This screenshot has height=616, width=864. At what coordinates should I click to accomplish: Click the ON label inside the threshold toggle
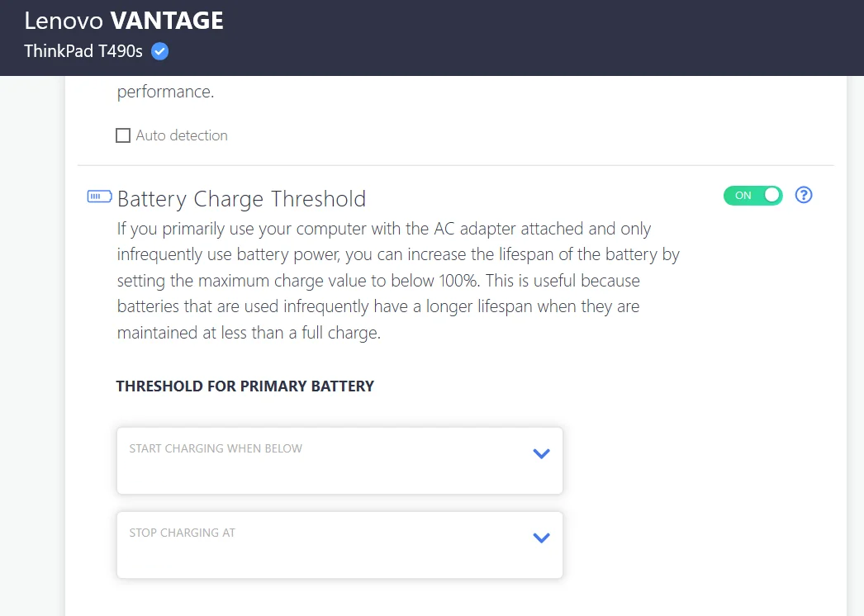(x=743, y=196)
